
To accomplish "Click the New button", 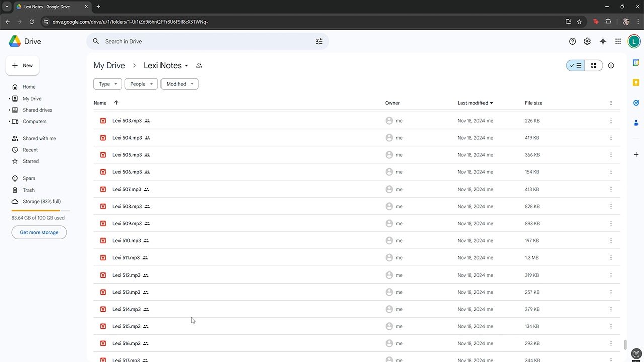I will [x=23, y=65].
